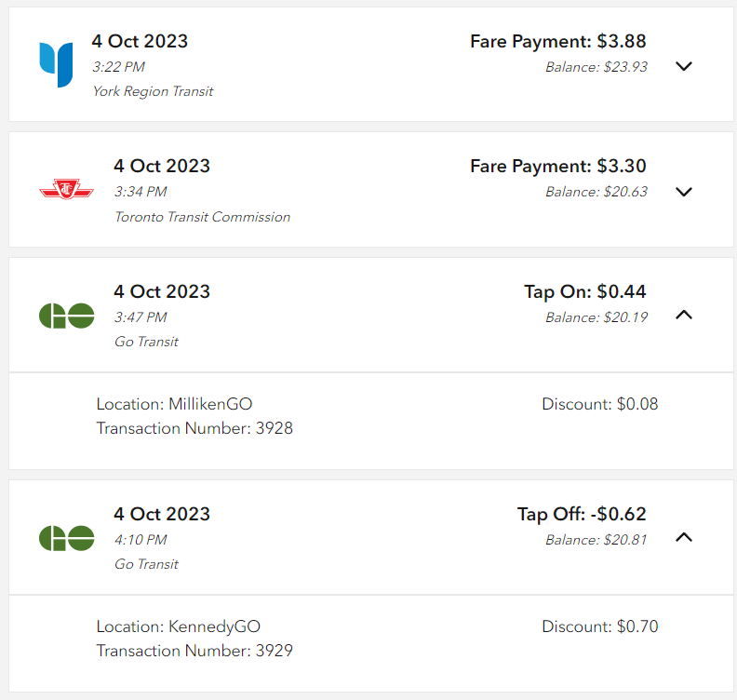Expand the York Region Transit fare payment details
This screenshot has height=700, width=737.
(684, 66)
